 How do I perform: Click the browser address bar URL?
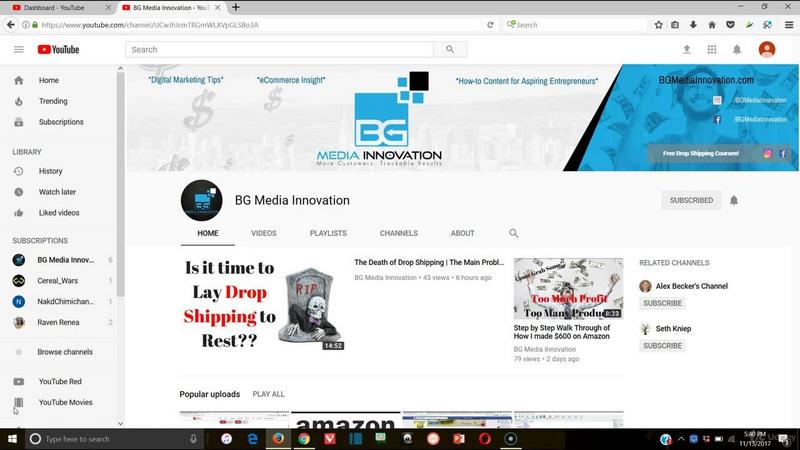coord(149,24)
